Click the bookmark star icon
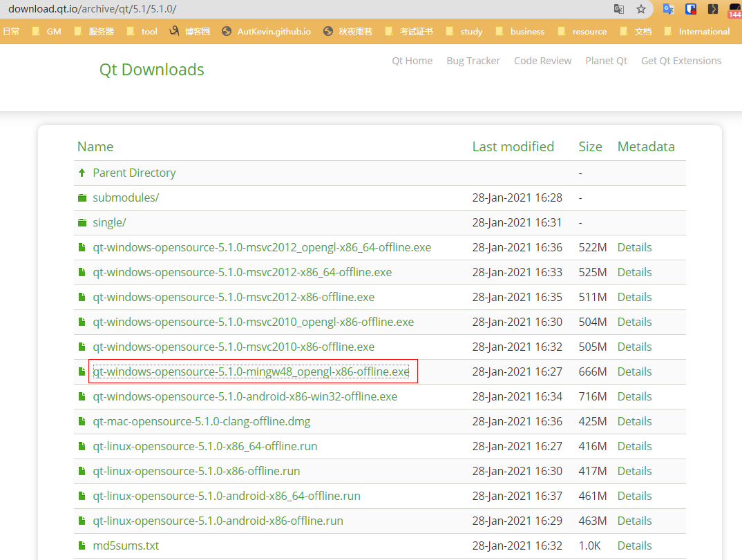Viewport: 742px width, 560px height. tap(641, 9)
